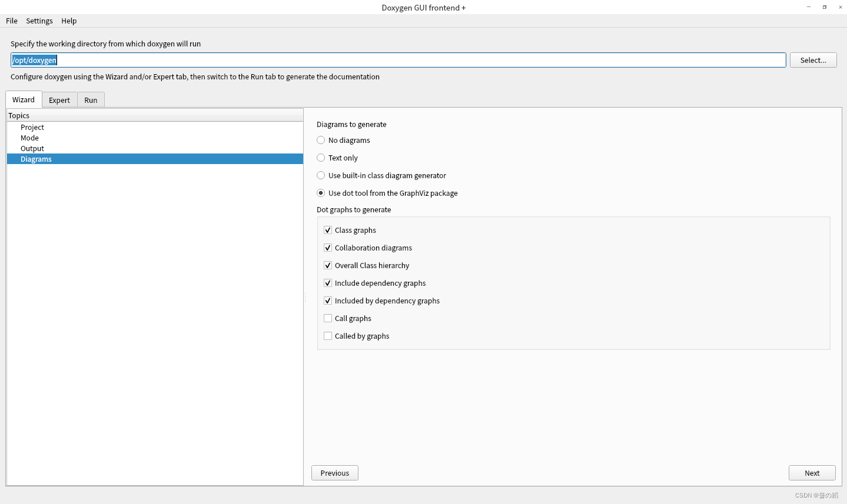
Task: Open the Help menu
Action: (x=69, y=21)
